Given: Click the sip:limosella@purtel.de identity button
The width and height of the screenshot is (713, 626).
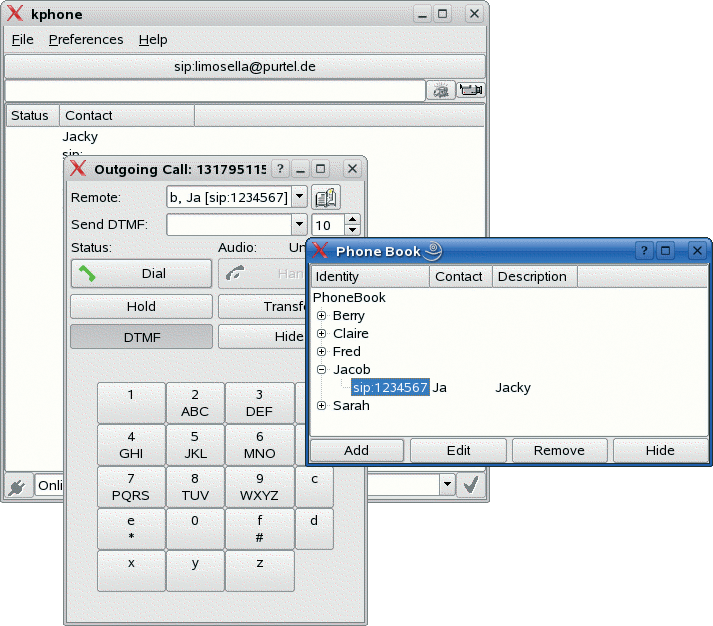Looking at the screenshot, I should tap(245, 67).
